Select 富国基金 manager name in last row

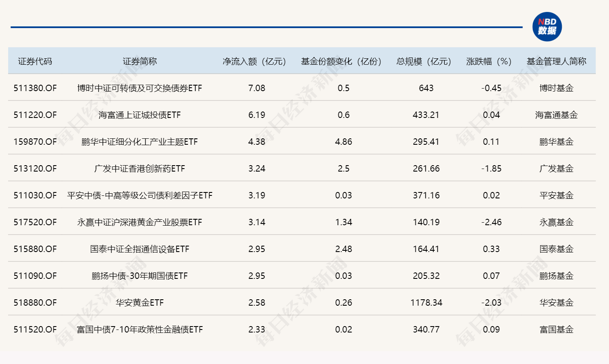(x=556, y=329)
